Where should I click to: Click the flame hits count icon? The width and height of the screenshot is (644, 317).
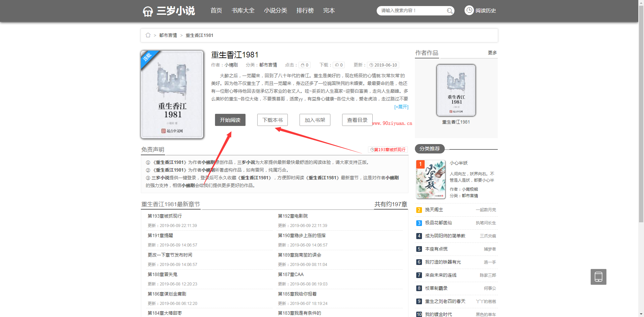click(x=303, y=65)
